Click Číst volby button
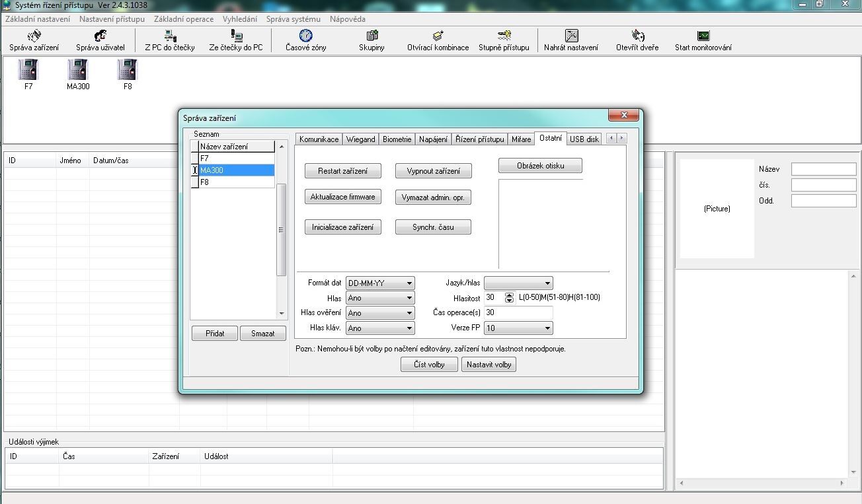Image resolution: width=862 pixels, height=504 pixels. tap(429, 365)
